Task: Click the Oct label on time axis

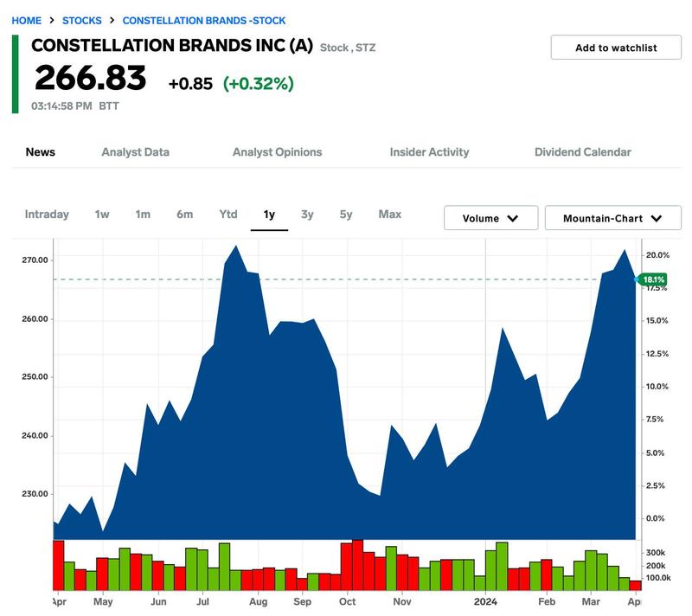Action: click(x=348, y=602)
